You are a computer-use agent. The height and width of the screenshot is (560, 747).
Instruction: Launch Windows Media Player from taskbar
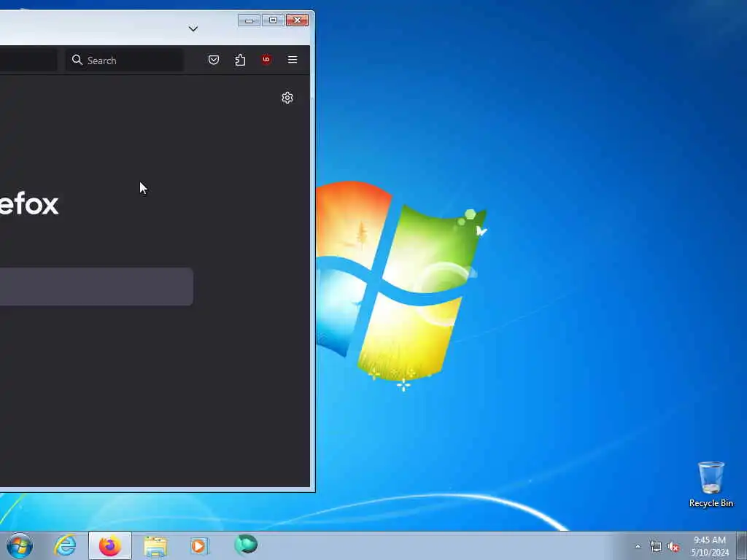[x=200, y=545]
